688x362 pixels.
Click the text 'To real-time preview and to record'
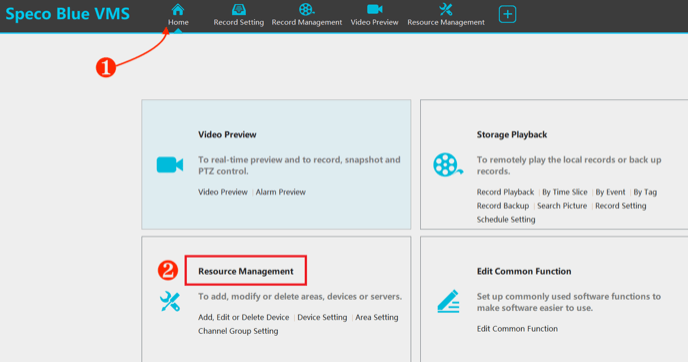[270, 160]
